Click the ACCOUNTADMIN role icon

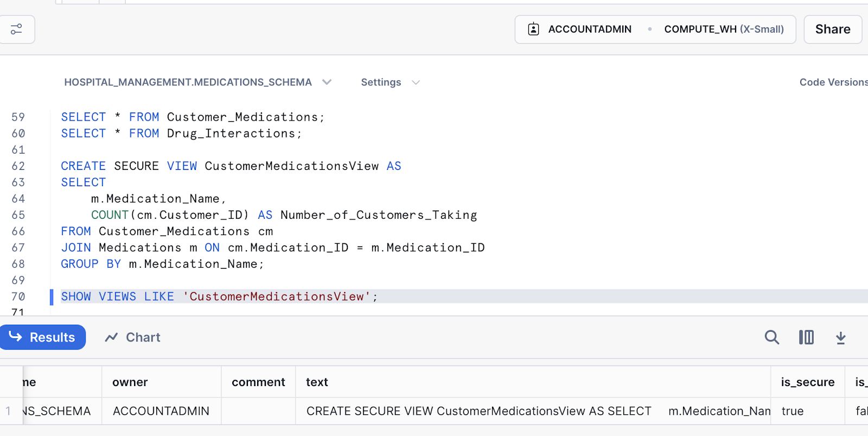click(x=533, y=29)
